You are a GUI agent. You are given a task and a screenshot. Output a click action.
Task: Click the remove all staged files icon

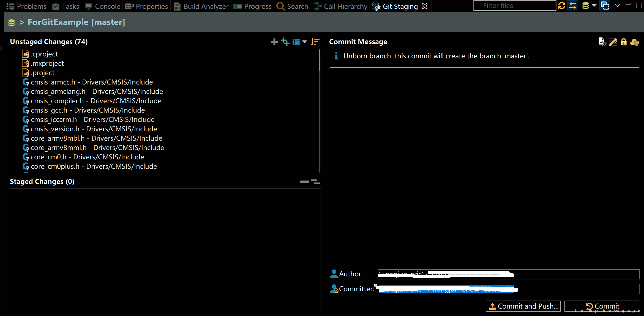click(x=315, y=182)
